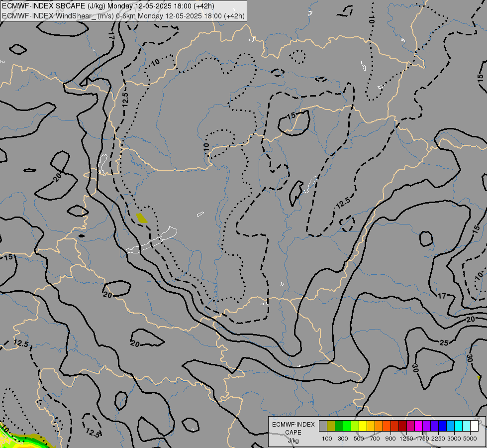The image size is (487, 448).
Task: Click the gray swatch in CAPE legend
Action: 323,426
